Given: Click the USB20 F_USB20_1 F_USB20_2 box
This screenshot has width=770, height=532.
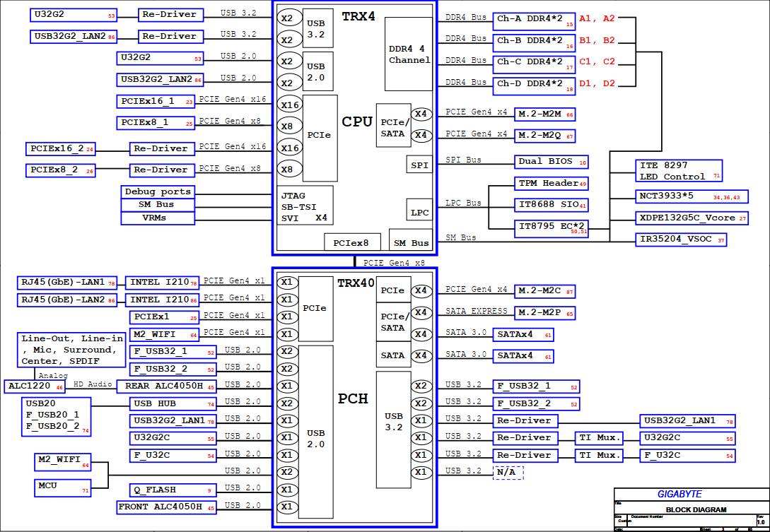Looking at the screenshot, I should pos(57,417).
